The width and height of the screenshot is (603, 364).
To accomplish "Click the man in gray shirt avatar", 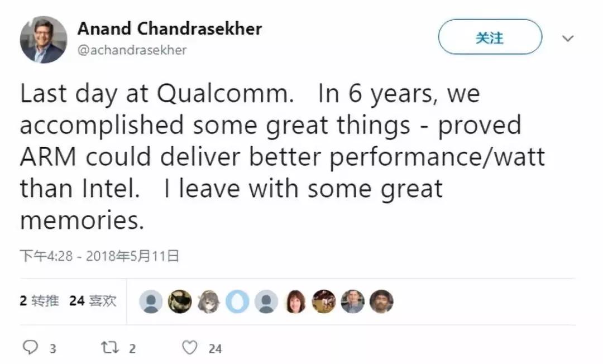I will [353, 301].
